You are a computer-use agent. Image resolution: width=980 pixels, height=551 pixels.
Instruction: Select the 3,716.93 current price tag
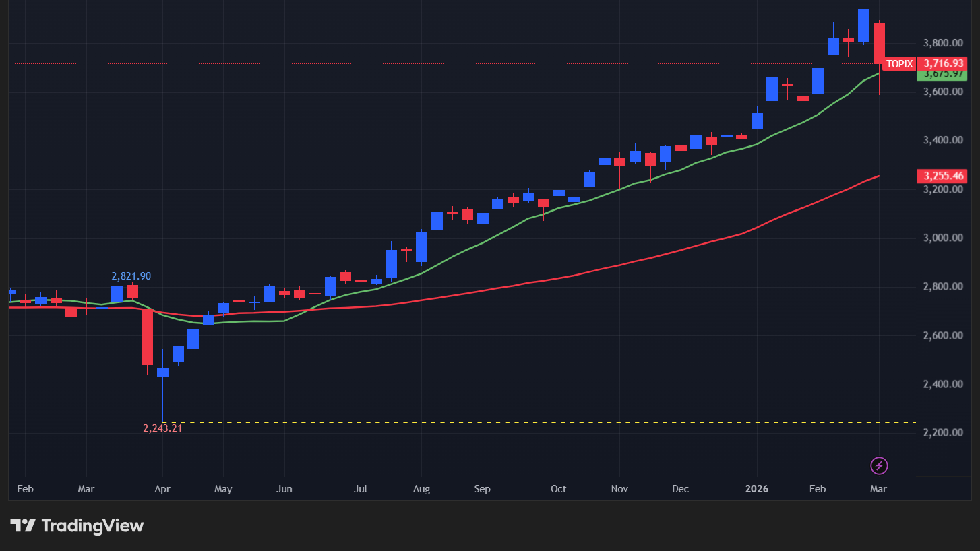coord(943,63)
